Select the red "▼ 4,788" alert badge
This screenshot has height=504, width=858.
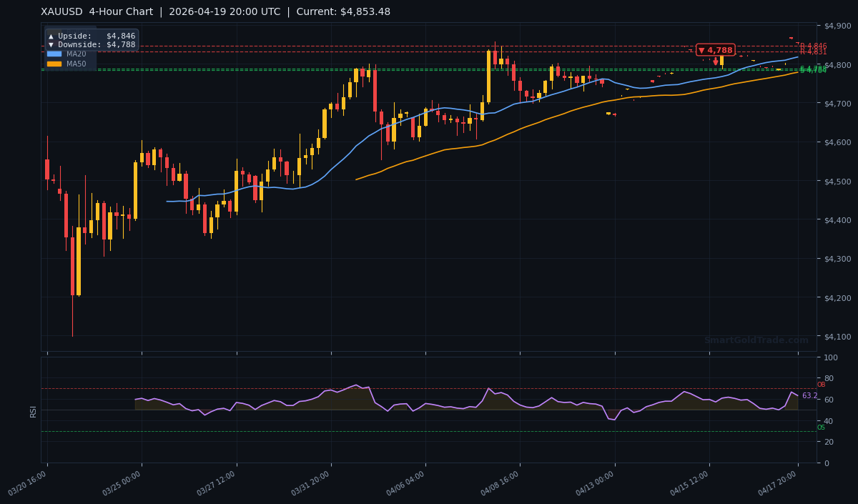[715, 50]
